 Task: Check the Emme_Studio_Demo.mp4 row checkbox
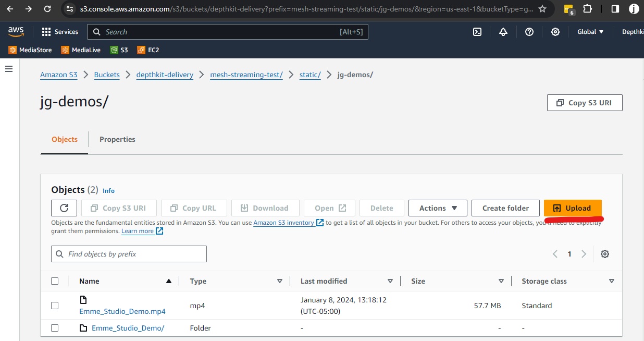click(55, 306)
